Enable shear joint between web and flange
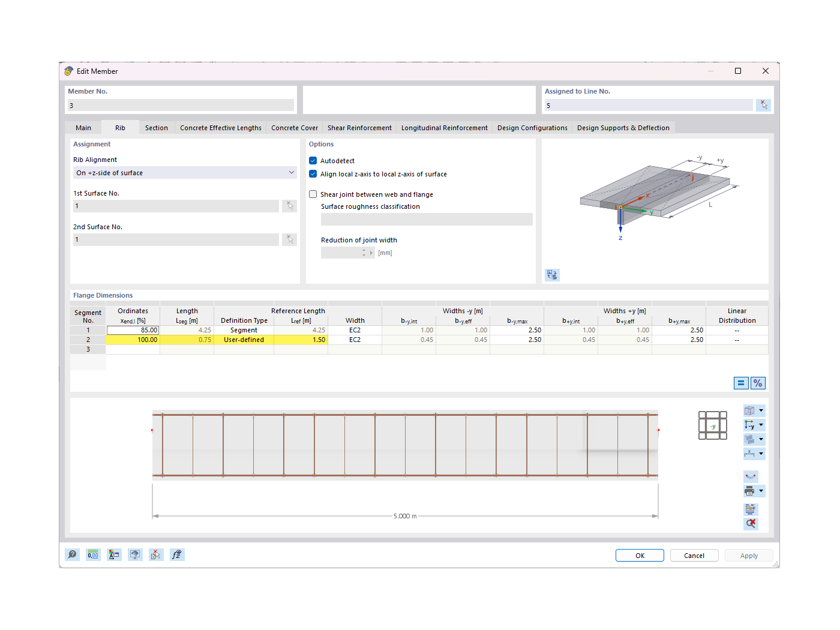 (313, 194)
